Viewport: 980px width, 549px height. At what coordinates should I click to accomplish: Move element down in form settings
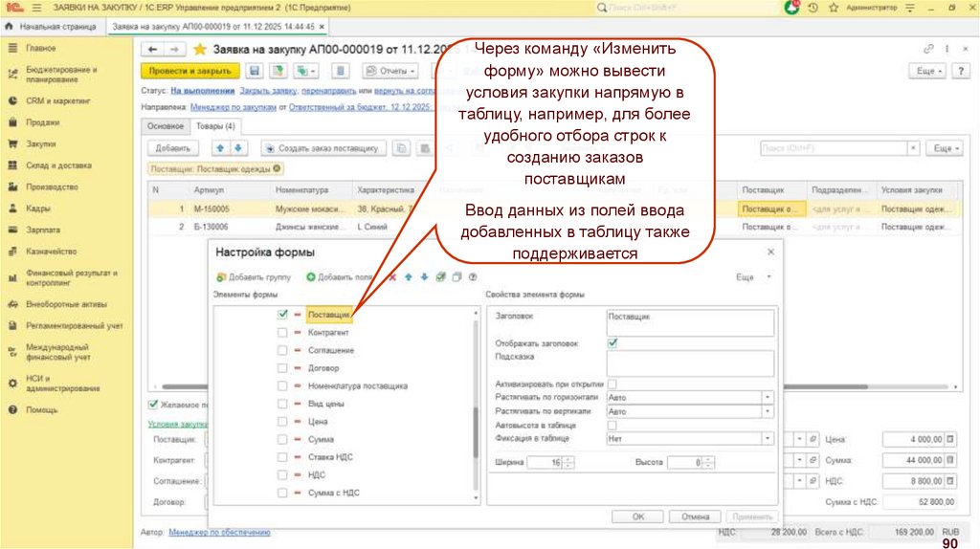pyautogui.click(x=424, y=277)
